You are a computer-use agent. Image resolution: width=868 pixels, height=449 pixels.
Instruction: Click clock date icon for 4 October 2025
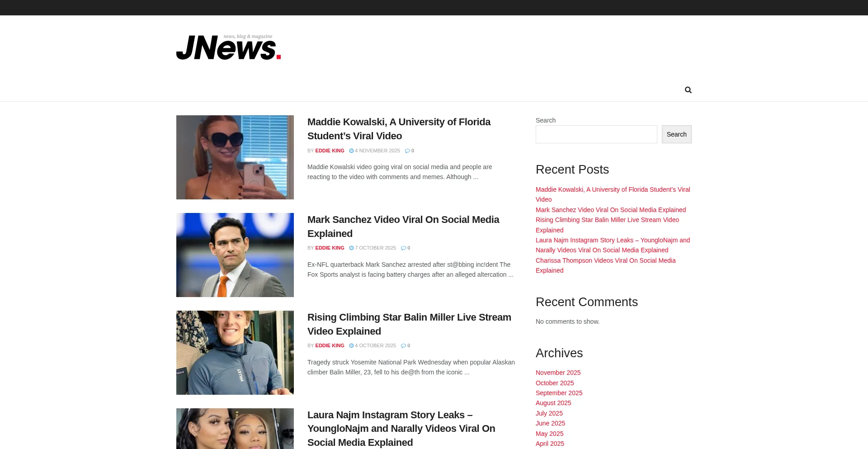351,345
